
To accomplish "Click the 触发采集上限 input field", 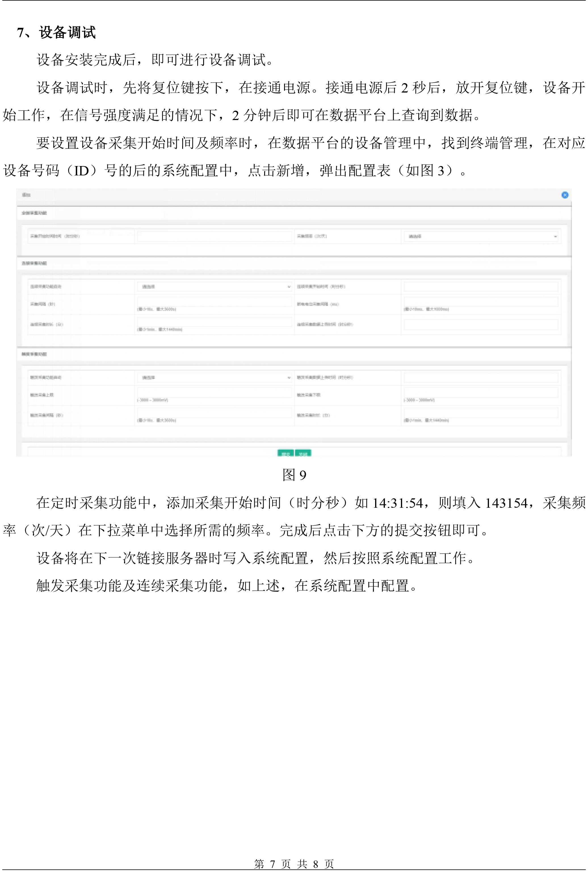I will pyautogui.click(x=214, y=393).
